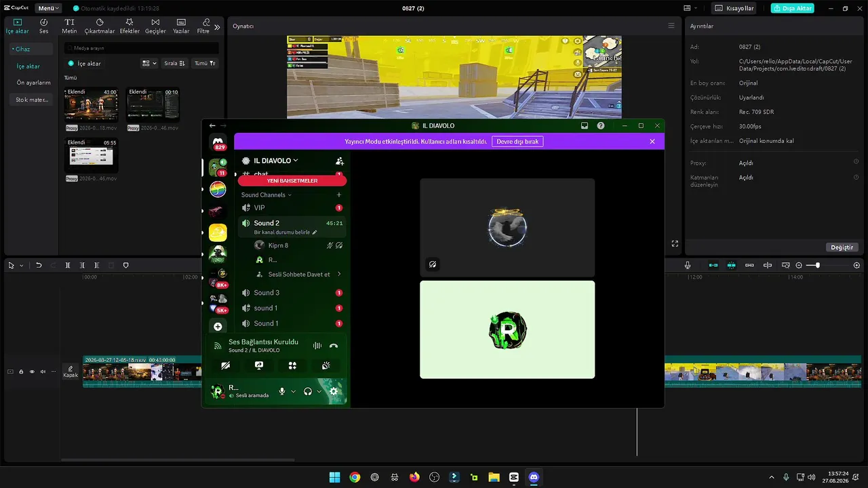Image resolution: width=868 pixels, height=488 pixels.
Task: Switch to the Metin tab in CapCut
Action: [x=69, y=26]
